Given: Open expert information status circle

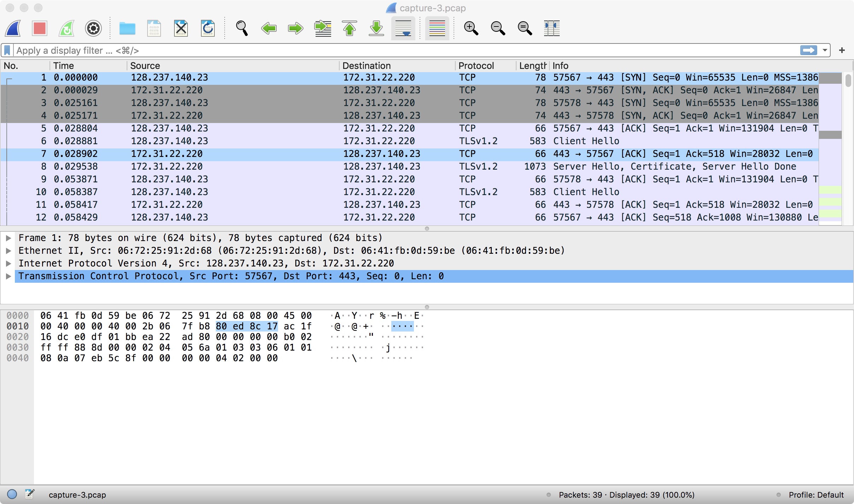Looking at the screenshot, I should (12, 494).
